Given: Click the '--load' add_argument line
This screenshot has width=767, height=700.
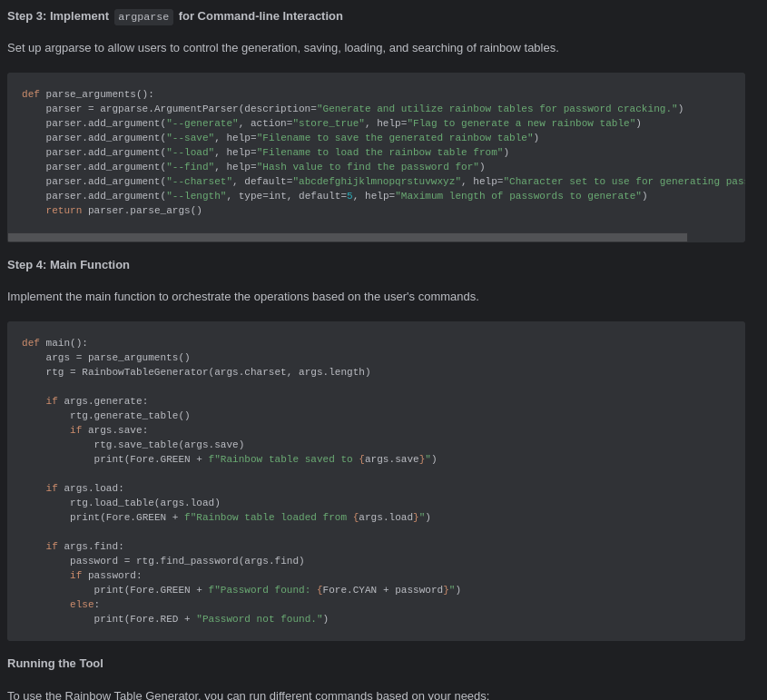Looking at the screenshot, I should click(278, 153).
